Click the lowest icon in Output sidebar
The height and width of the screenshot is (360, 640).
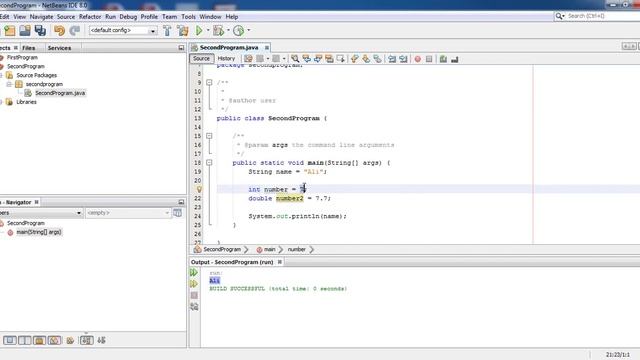pyautogui.click(x=194, y=307)
